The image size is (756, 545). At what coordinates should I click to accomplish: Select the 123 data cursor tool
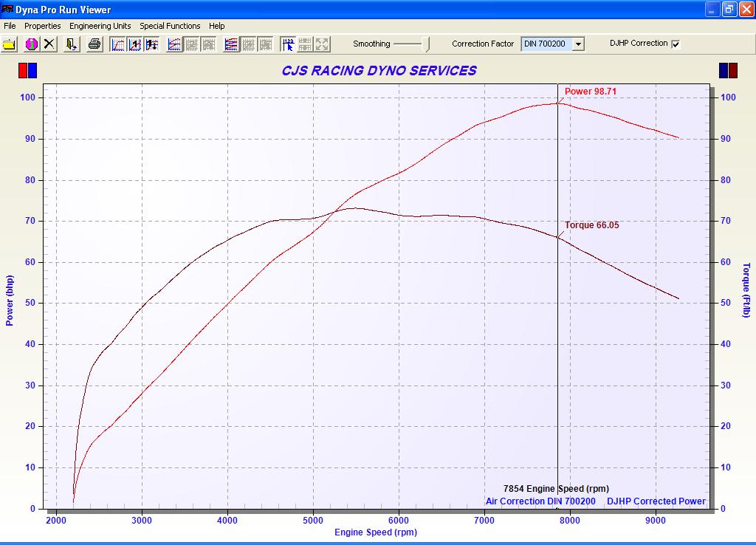[288, 44]
